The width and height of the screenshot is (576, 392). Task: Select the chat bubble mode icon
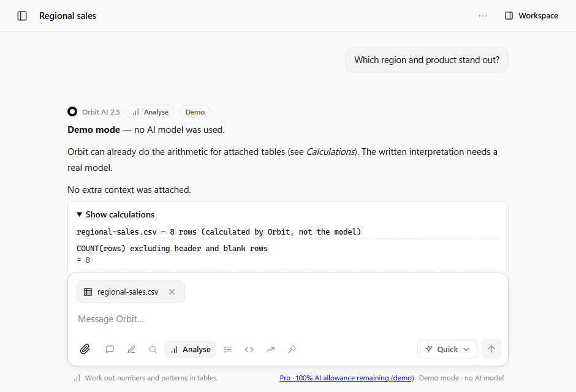tap(110, 349)
